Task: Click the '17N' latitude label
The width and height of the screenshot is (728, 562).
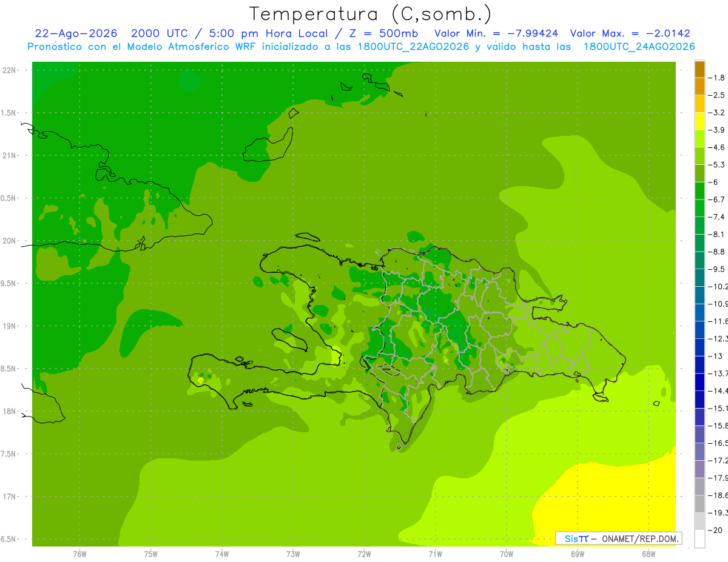Action: 10,497
